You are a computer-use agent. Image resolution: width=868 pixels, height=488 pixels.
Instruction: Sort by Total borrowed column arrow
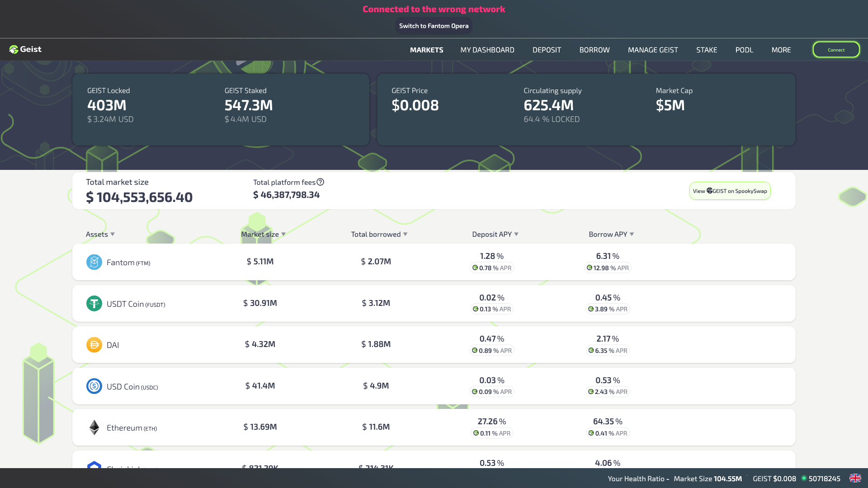pos(405,234)
